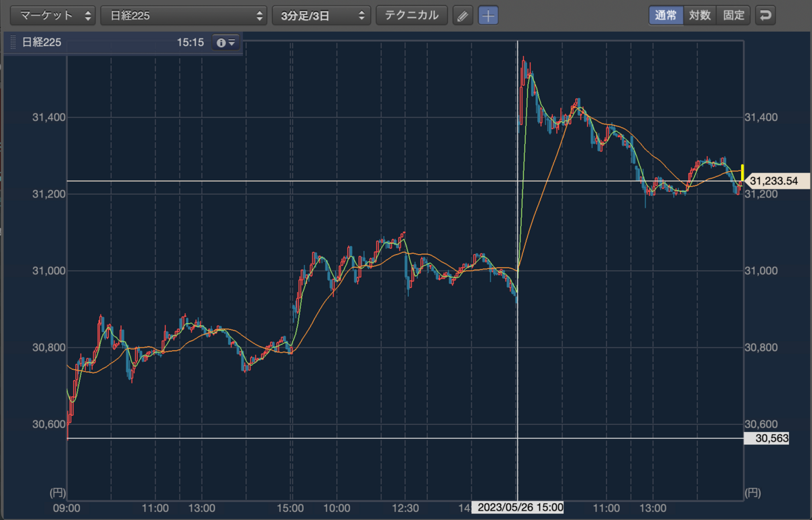Switch scale to 対数 logarithmic mode
812x520 pixels.
700,15
